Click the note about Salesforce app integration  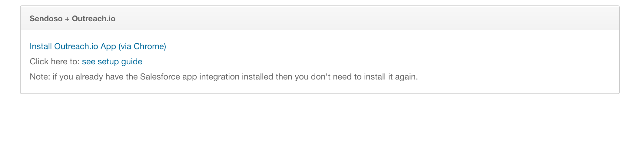tap(224, 77)
